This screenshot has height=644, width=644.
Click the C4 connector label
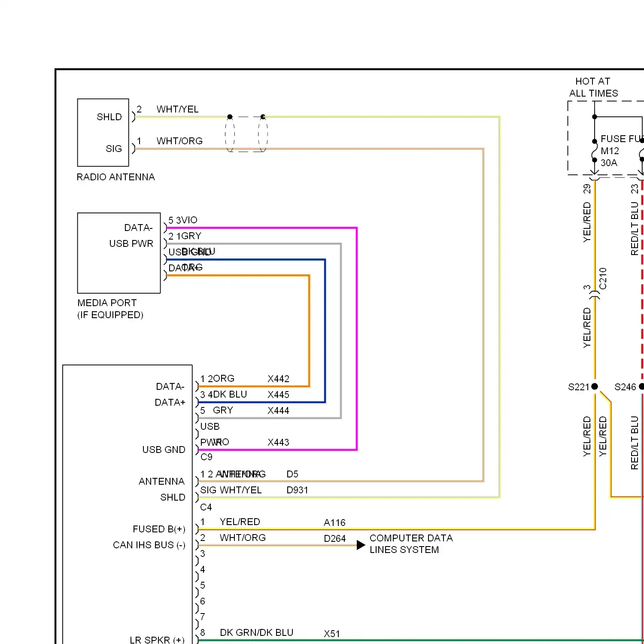tap(206, 507)
